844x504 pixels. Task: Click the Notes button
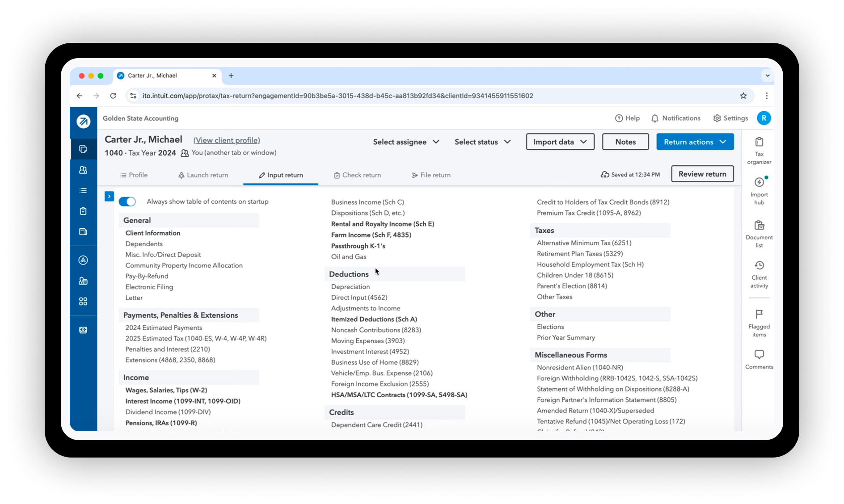pyautogui.click(x=625, y=142)
